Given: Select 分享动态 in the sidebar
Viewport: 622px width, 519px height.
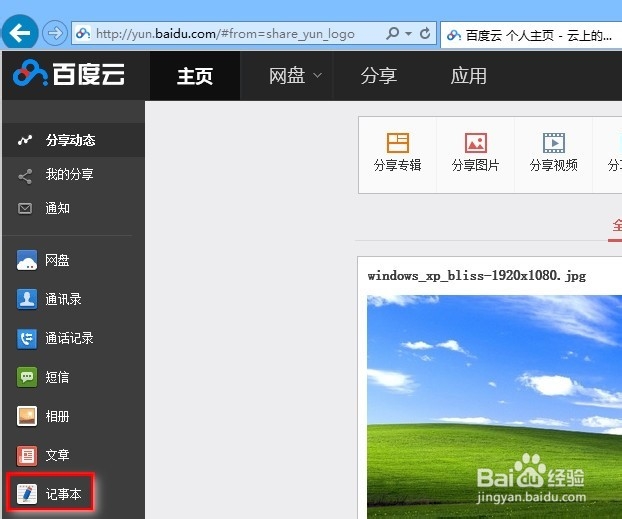Looking at the screenshot, I should point(71,140).
